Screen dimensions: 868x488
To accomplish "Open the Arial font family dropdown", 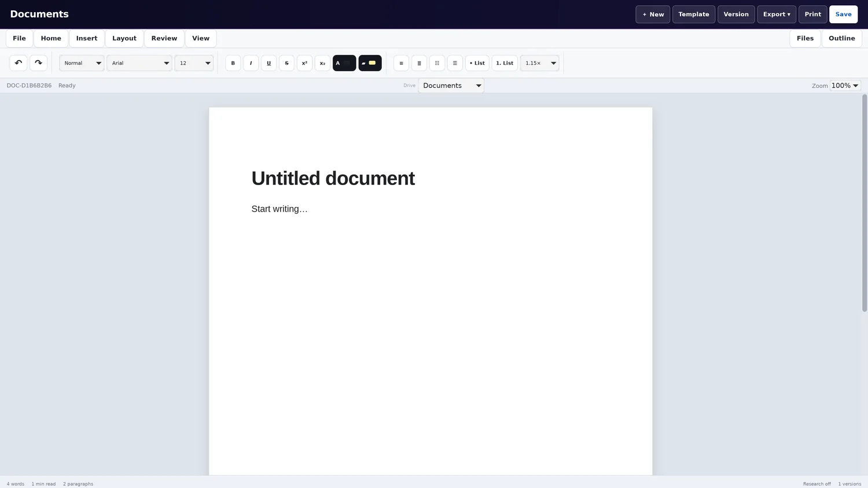I will [139, 63].
